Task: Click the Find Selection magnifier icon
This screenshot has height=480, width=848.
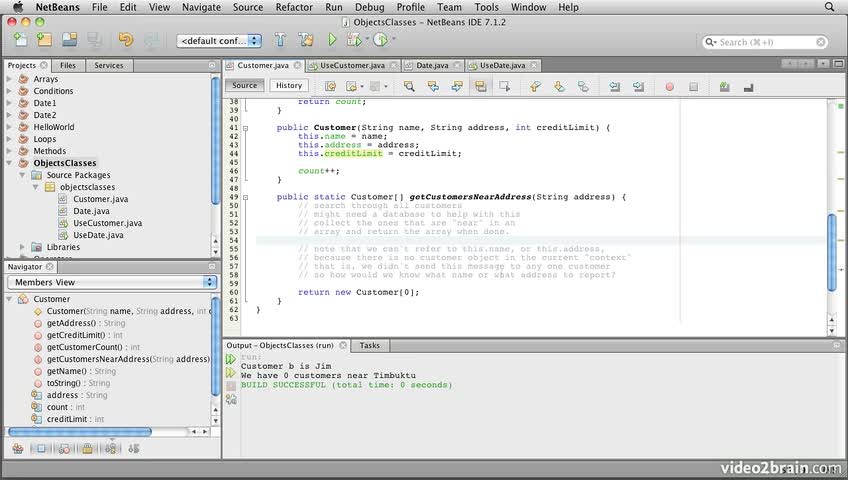Action: pyautogui.click(x=409, y=86)
